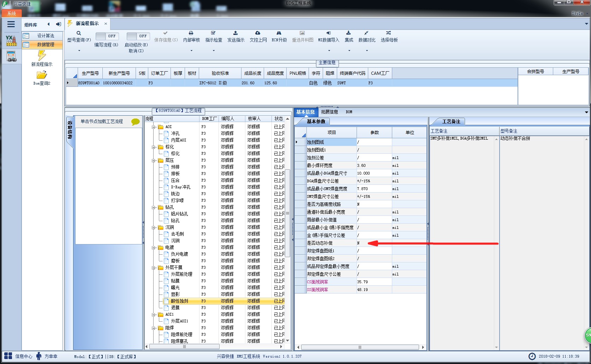Click 设备结构 vertical side tab
The image size is (591, 364).
pos(70,130)
